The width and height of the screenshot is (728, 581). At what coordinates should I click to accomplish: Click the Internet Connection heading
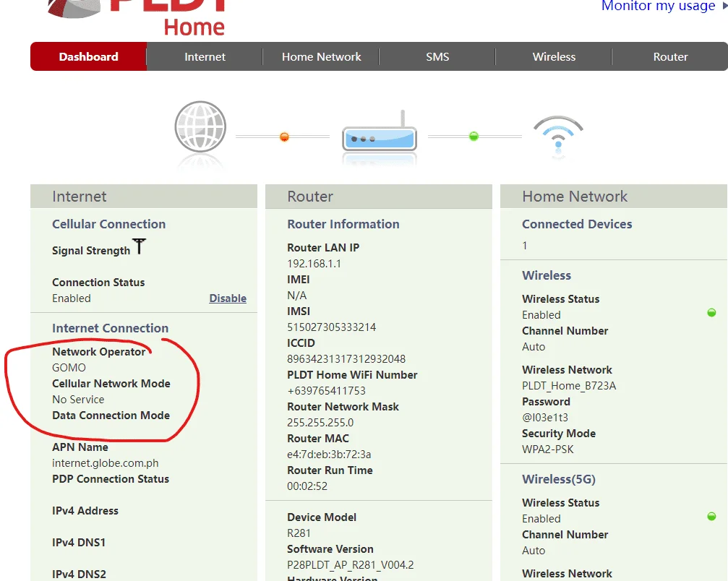[x=111, y=328]
